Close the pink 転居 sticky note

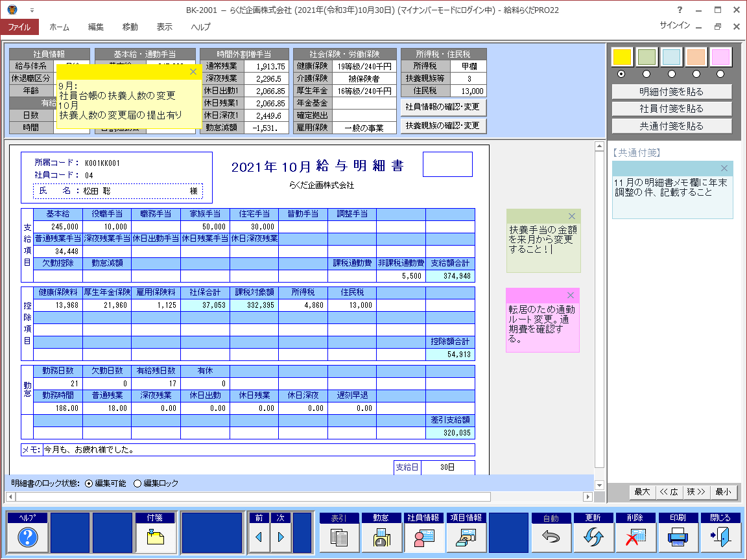(571, 296)
